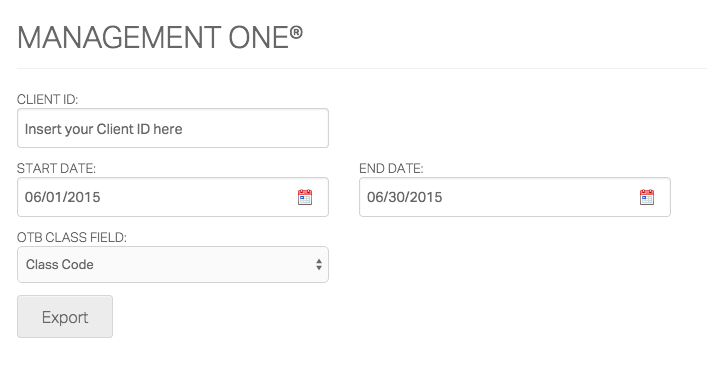Screen dimensions: 707x385
Task: Click the word MANAGEMENT in the title
Action: (119, 37)
